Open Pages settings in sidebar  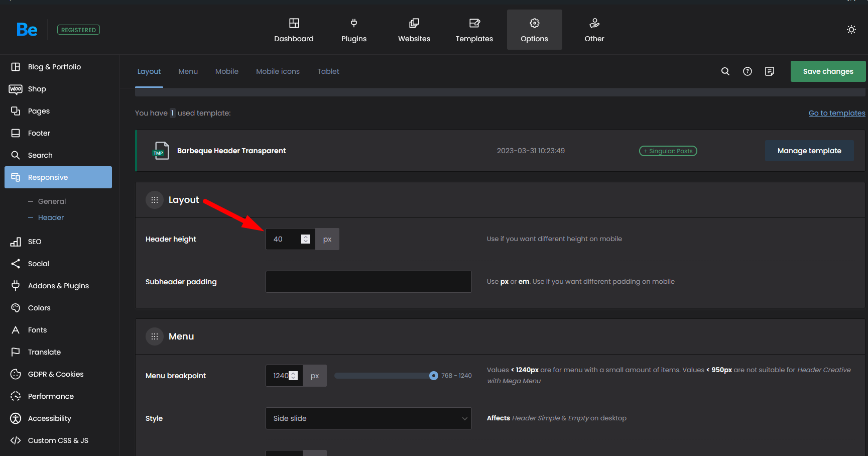point(58,111)
